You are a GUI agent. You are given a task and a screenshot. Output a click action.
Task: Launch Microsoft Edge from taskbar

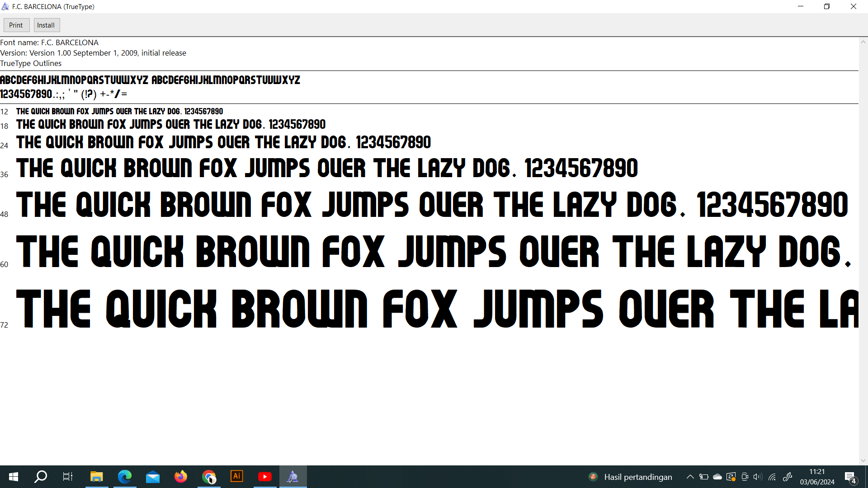124,477
